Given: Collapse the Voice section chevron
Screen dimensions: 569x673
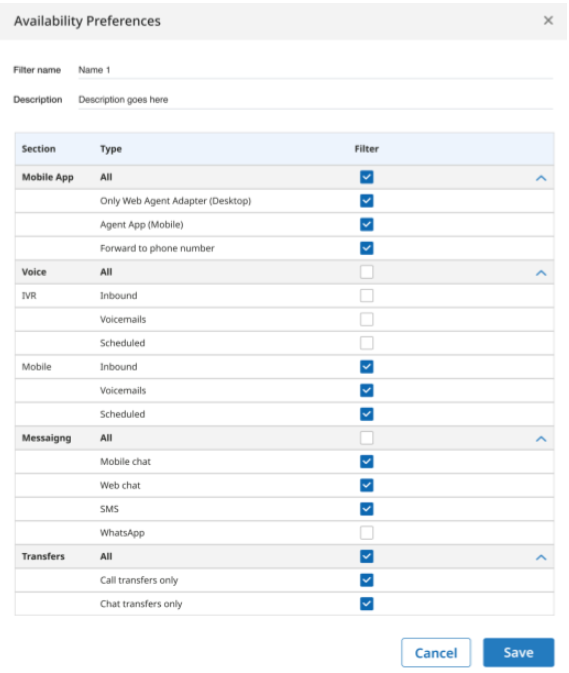Looking at the screenshot, I should (x=541, y=273).
